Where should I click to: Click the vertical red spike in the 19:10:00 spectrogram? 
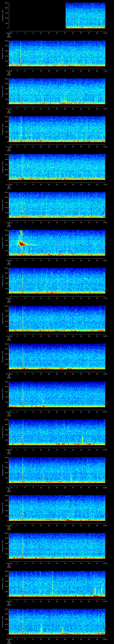pyautogui.click(x=21, y=54)
